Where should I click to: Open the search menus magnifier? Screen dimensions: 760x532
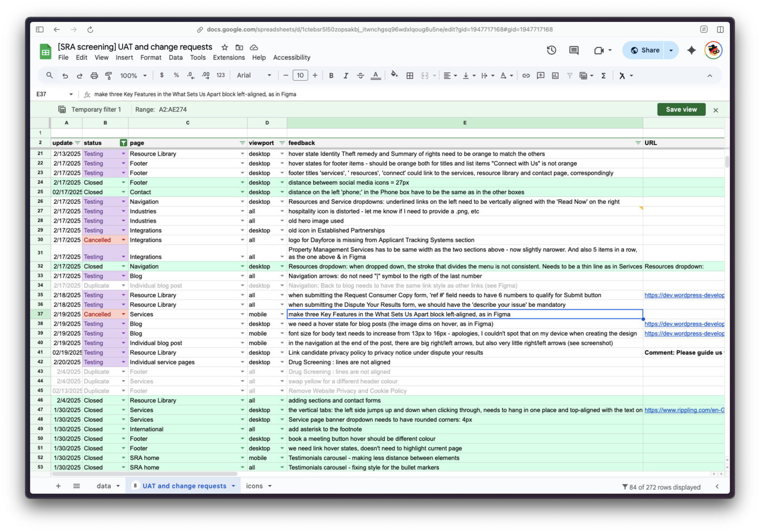pyautogui.click(x=49, y=76)
